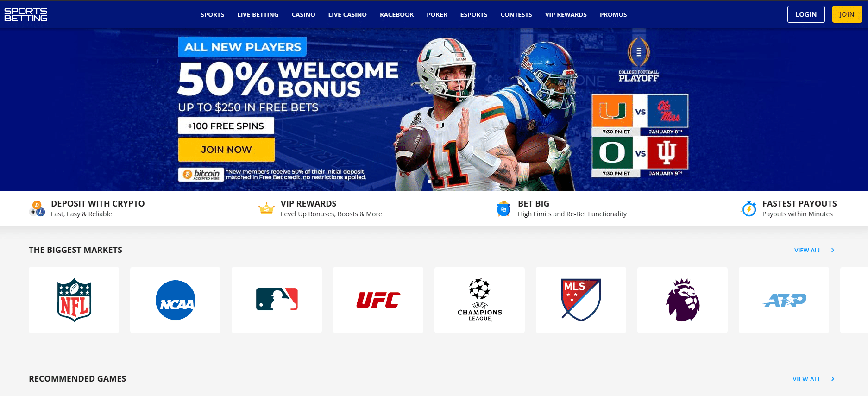The height and width of the screenshot is (396, 868).
Task: Open the Live Betting menu
Action: (x=258, y=14)
